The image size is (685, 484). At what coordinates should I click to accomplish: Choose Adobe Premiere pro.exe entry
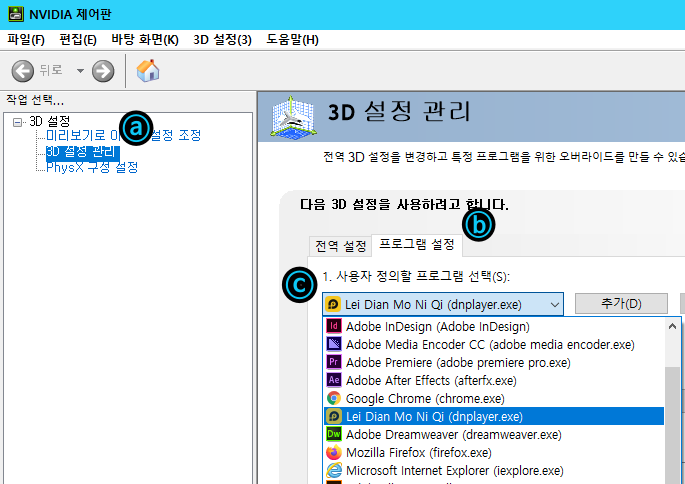(x=494, y=362)
